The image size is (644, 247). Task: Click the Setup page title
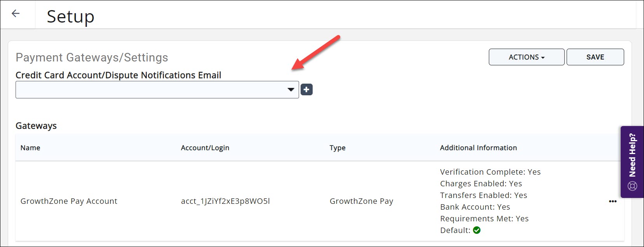[70, 17]
